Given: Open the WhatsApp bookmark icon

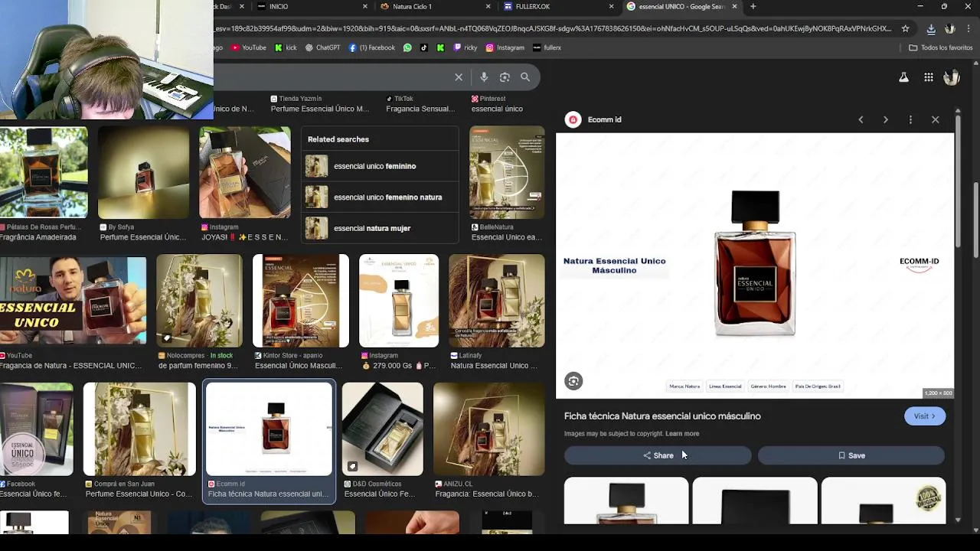Looking at the screenshot, I should point(407,47).
